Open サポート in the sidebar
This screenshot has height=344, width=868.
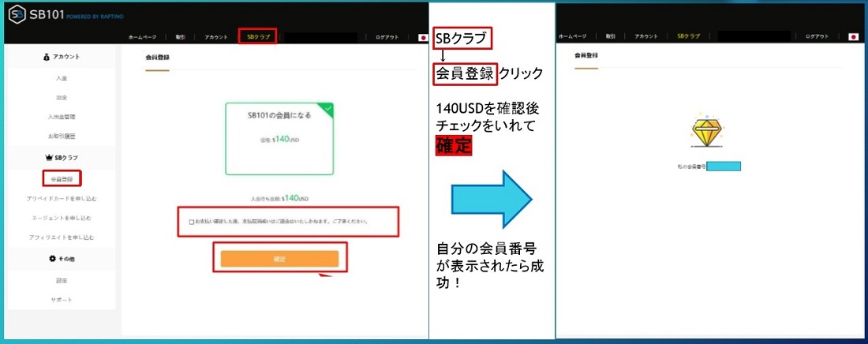pos(62,300)
